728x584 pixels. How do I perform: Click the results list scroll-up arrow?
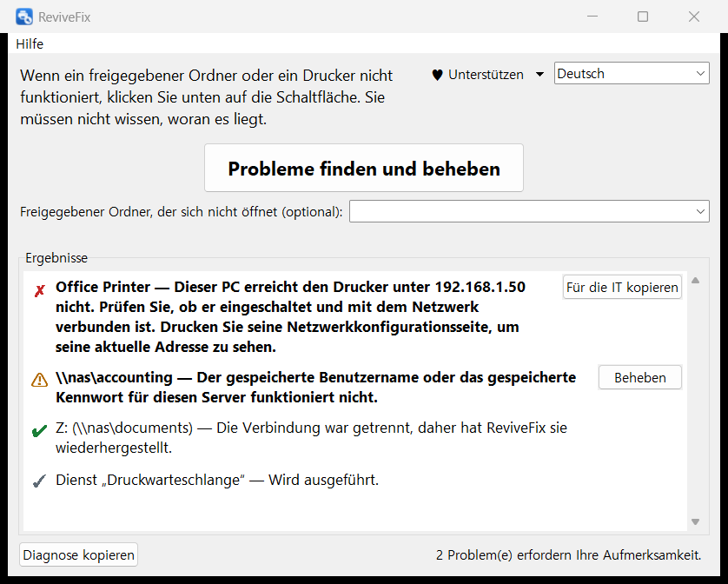(695, 280)
